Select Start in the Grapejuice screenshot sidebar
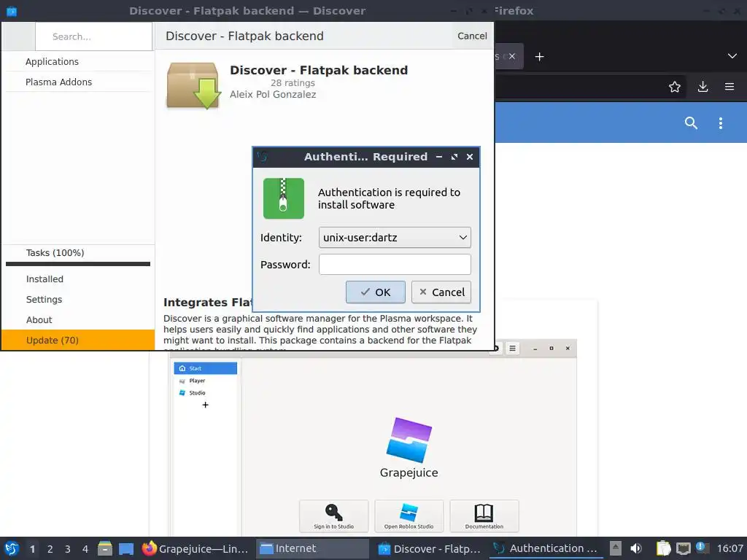747x560 pixels. (205, 368)
